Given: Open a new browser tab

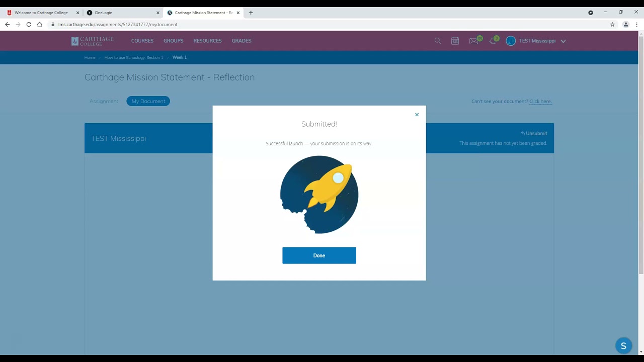Looking at the screenshot, I should point(251,13).
